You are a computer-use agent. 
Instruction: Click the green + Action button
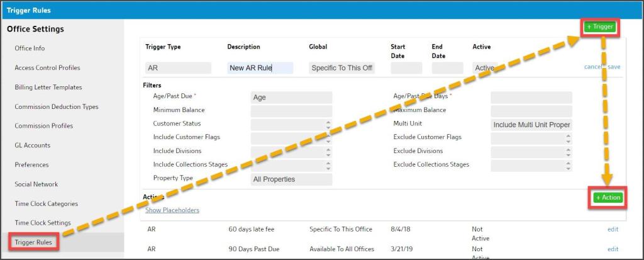coord(607,198)
